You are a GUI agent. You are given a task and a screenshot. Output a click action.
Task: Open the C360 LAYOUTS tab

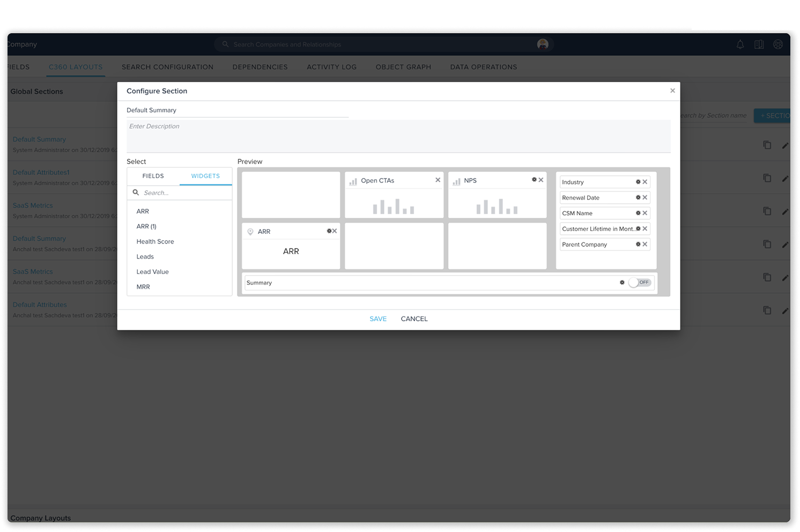[76, 67]
